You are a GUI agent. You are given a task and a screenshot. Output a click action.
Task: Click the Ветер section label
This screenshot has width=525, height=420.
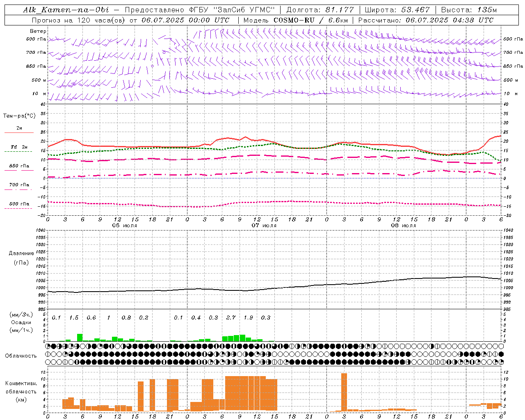38,31
